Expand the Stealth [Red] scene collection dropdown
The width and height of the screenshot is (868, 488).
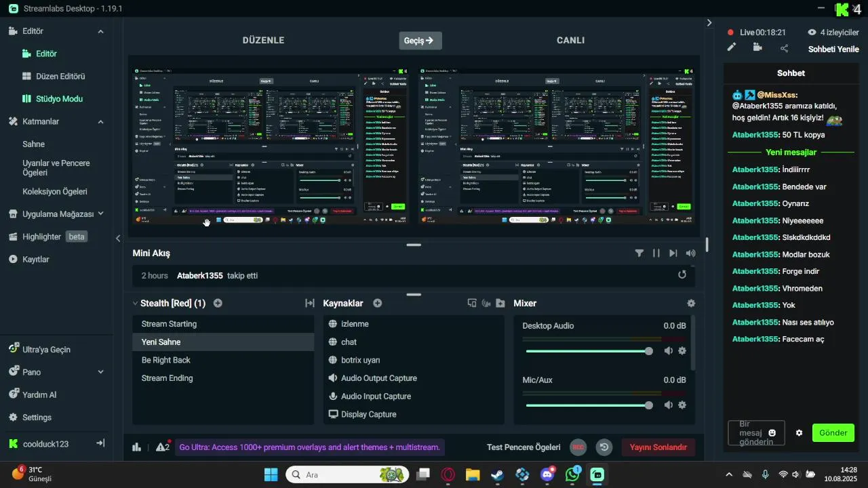click(x=168, y=304)
